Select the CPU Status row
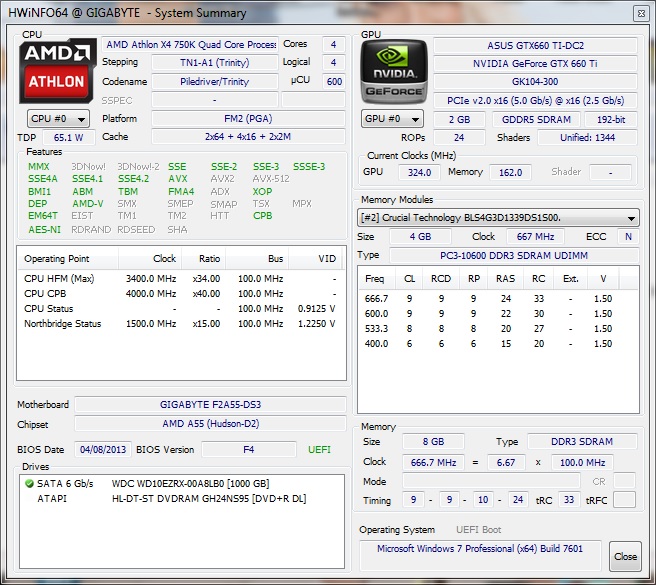The height and width of the screenshot is (585, 656). [180, 309]
